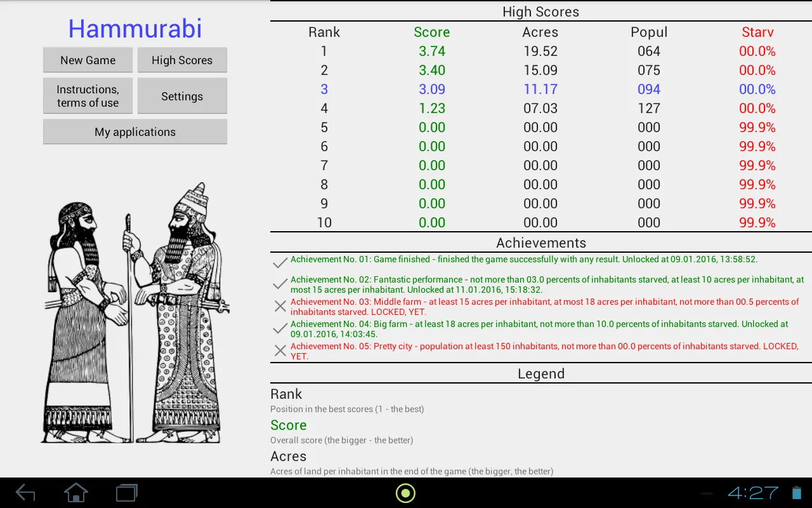This screenshot has height=508, width=812.
Task: Click score value 1.23
Action: click(x=432, y=109)
